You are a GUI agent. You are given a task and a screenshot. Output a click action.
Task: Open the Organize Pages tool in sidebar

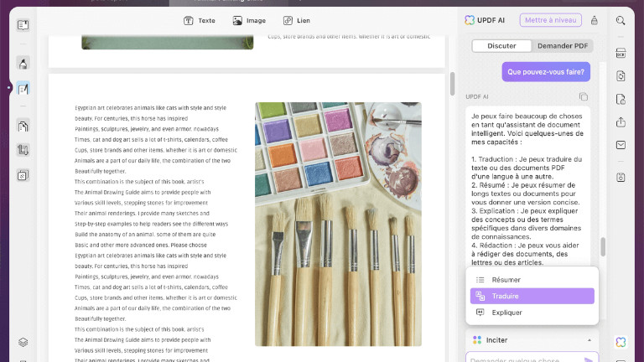(x=23, y=126)
